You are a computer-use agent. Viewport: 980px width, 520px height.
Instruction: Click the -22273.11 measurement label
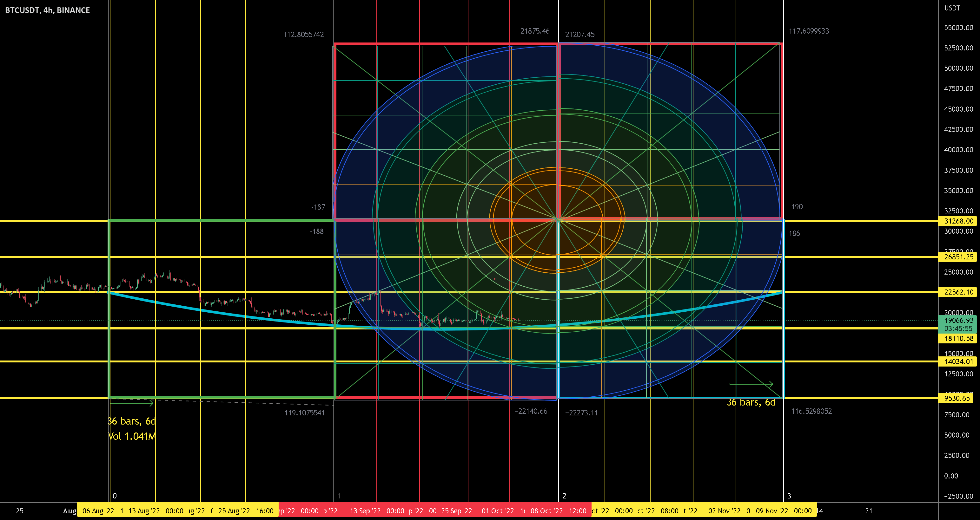click(581, 413)
